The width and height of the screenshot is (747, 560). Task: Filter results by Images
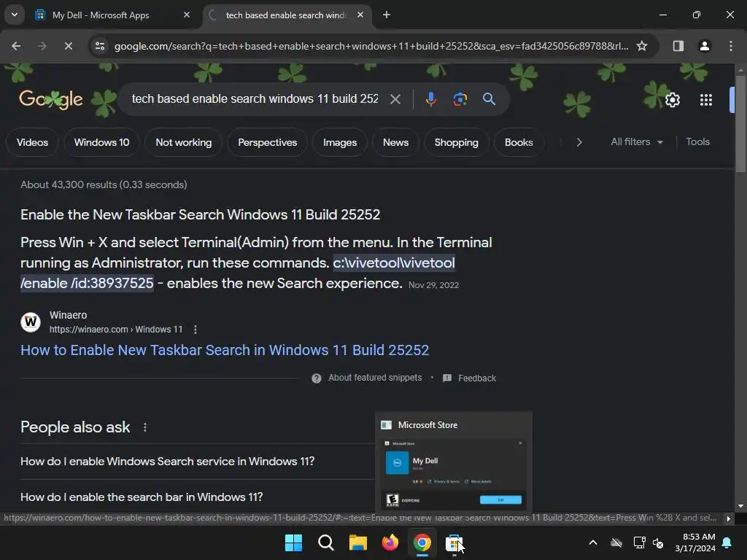pyautogui.click(x=340, y=142)
